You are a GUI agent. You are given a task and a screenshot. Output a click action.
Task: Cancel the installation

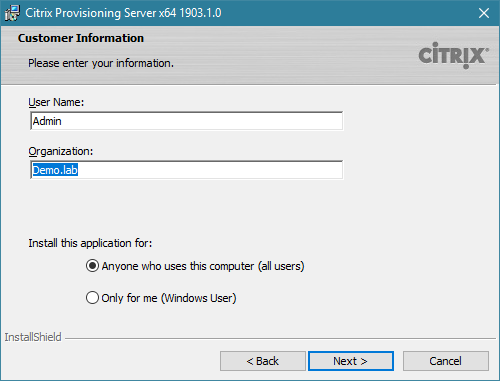click(x=446, y=361)
